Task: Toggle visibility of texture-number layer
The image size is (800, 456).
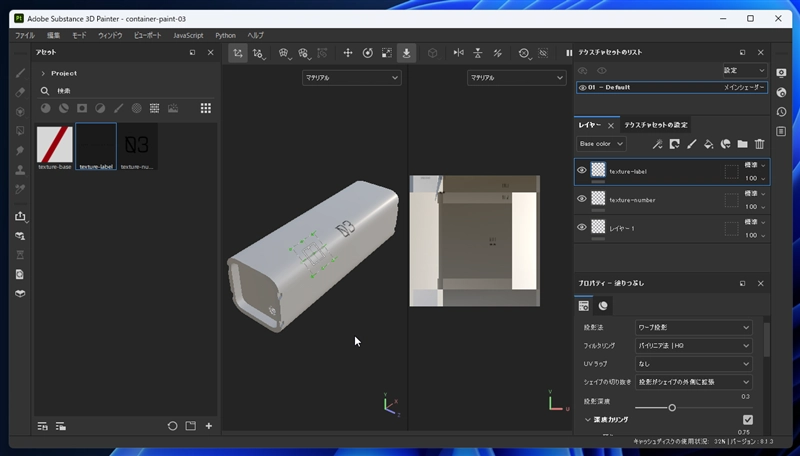Action: coord(582,199)
